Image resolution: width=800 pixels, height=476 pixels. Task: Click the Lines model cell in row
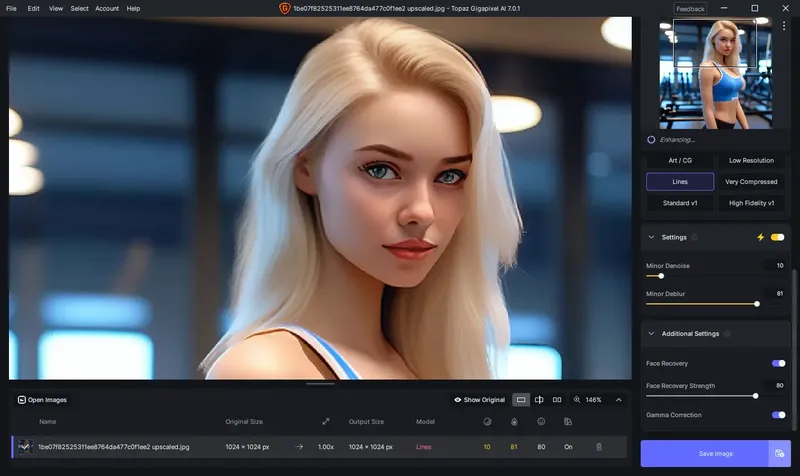click(x=423, y=447)
